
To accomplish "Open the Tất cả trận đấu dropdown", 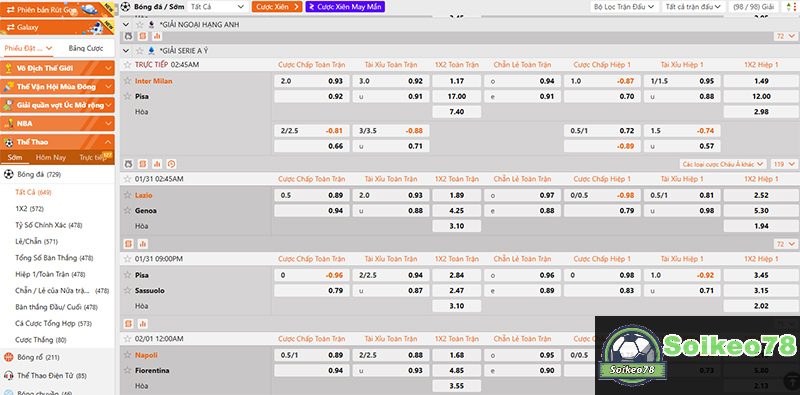I will tap(694, 7).
